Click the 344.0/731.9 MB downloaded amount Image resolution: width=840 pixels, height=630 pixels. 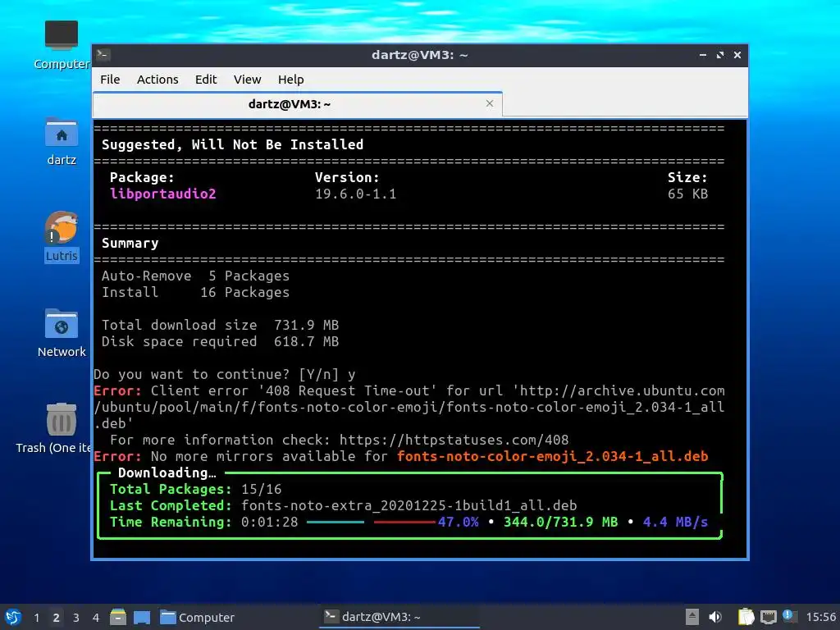[x=561, y=522]
